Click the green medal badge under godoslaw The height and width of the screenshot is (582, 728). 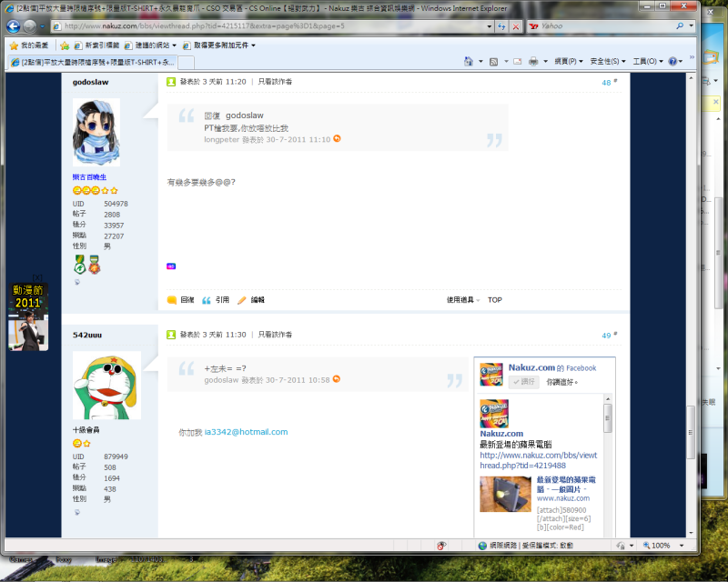[80, 264]
